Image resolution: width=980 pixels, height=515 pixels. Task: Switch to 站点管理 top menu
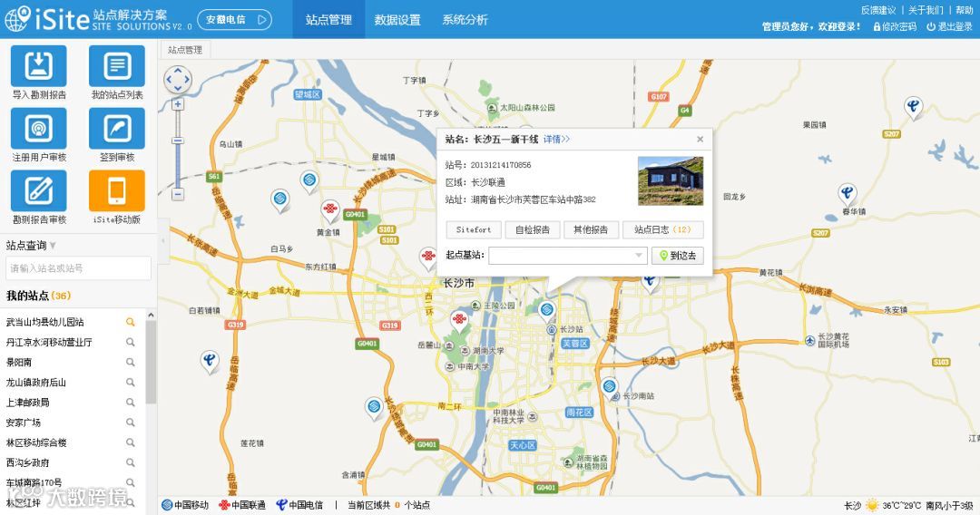[x=328, y=20]
